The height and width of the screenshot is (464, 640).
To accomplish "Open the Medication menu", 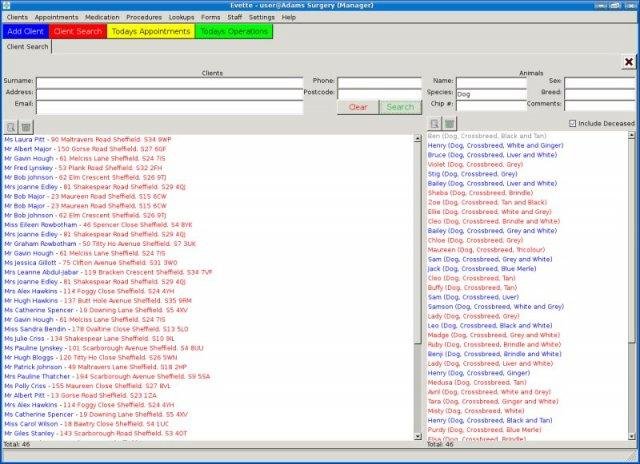I will pos(102,17).
